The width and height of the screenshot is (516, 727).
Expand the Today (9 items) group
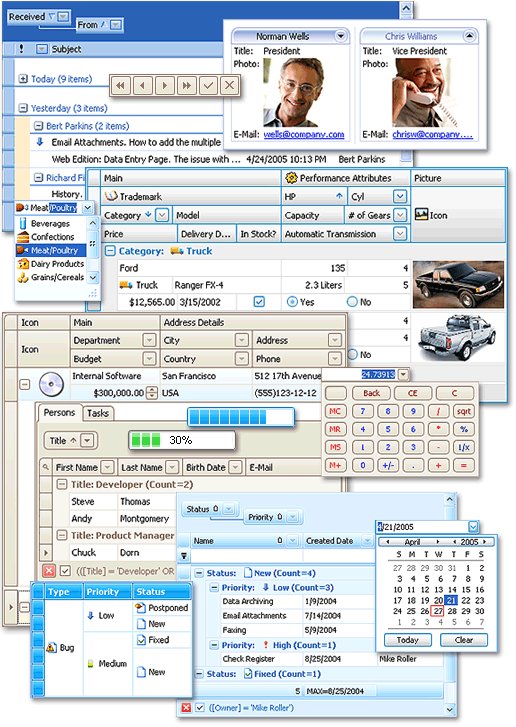click(x=23, y=79)
